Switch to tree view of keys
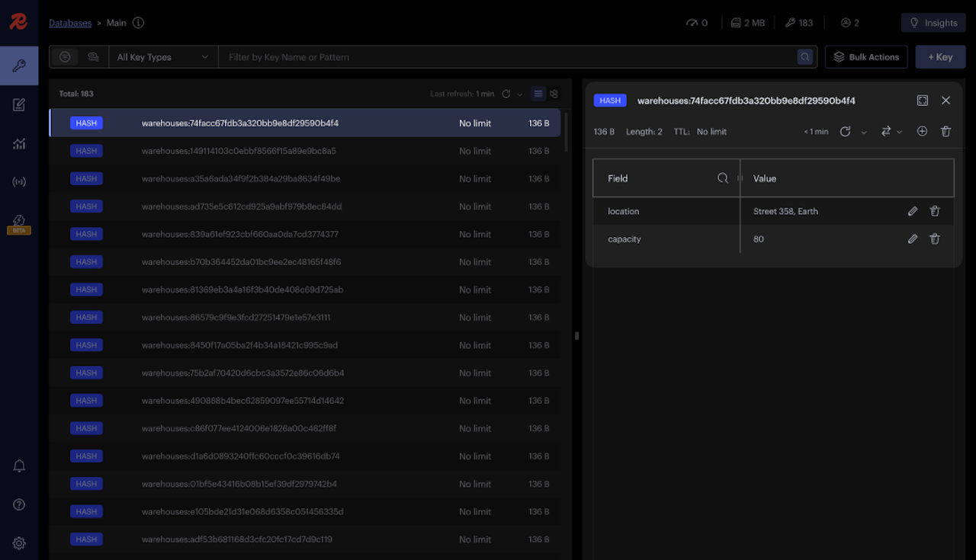 [554, 94]
